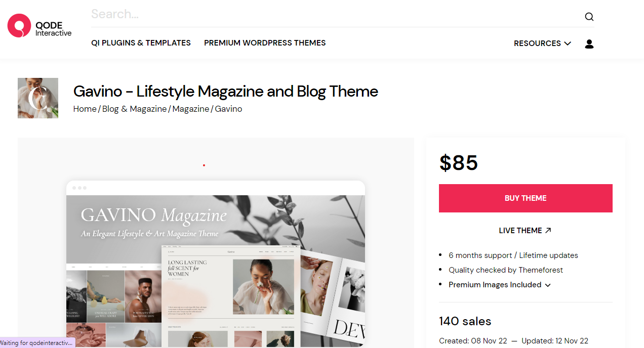Click the Gavino theme avatar thumbnail
644x348 pixels.
38,98
